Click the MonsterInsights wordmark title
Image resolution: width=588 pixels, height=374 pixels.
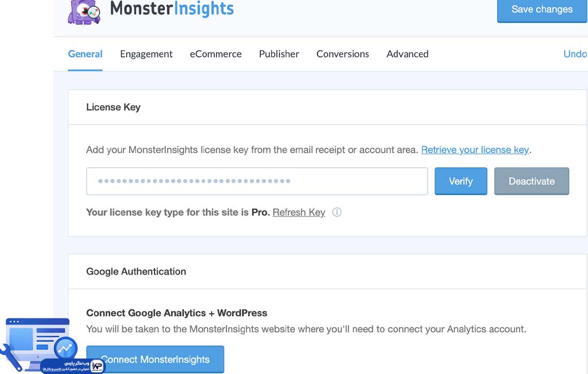pyautogui.click(x=172, y=9)
